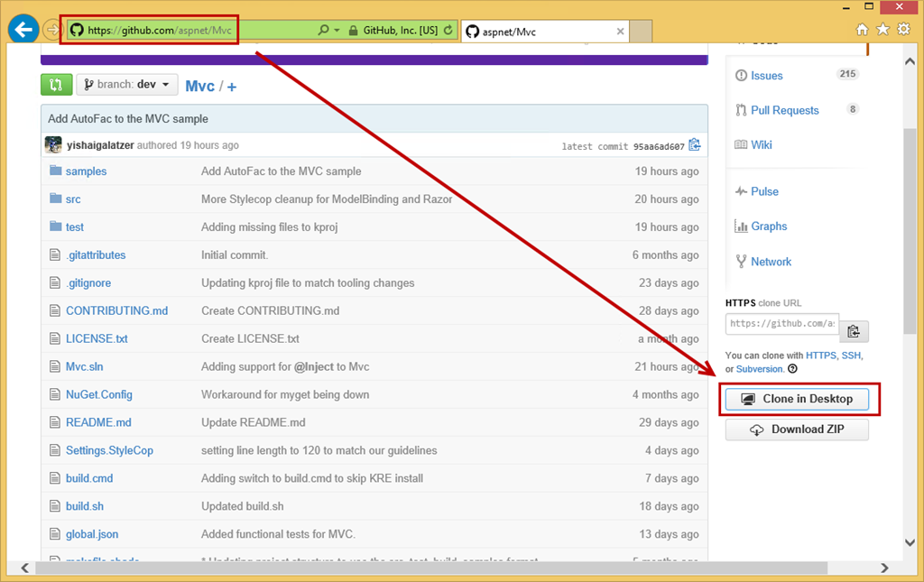Open README.md file

(x=98, y=422)
